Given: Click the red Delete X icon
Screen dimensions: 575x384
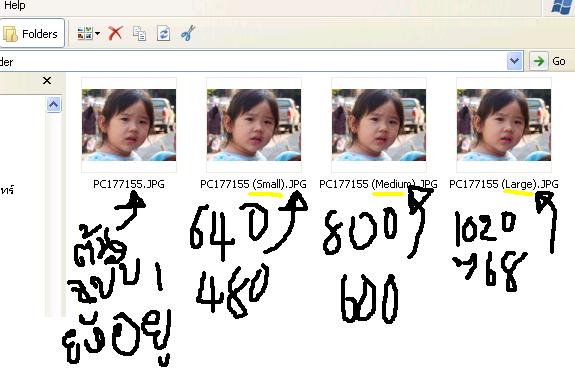Looking at the screenshot, I should (x=115, y=33).
